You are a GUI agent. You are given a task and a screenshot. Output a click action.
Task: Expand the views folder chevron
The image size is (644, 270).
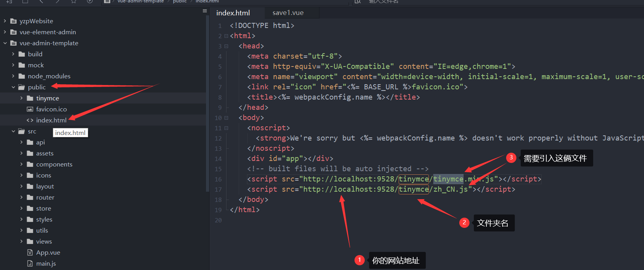click(x=21, y=241)
